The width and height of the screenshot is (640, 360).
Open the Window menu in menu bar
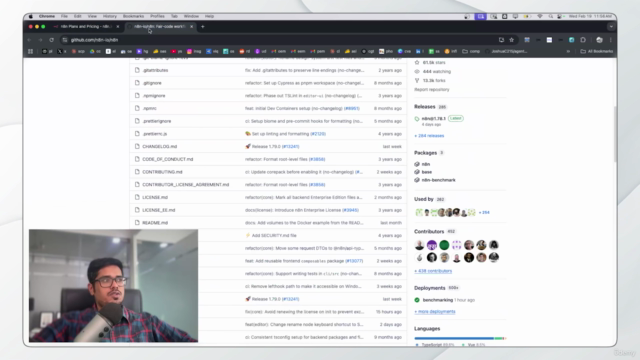pos(191,16)
